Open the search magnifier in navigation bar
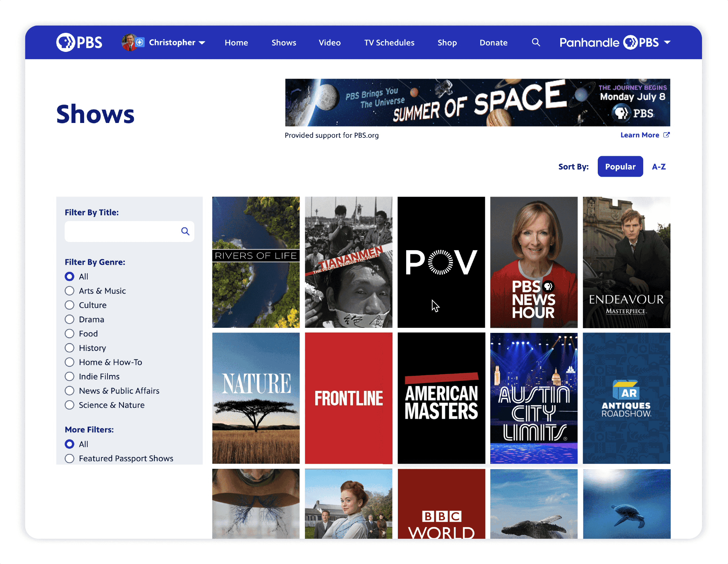728x564 pixels. (x=536, y=42)
